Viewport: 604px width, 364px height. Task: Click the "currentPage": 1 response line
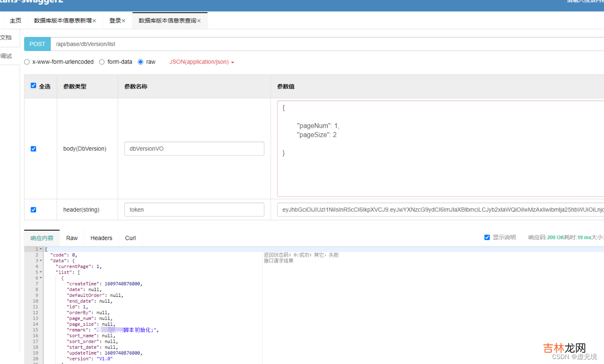pyautogui.click(x=79, y=266)
